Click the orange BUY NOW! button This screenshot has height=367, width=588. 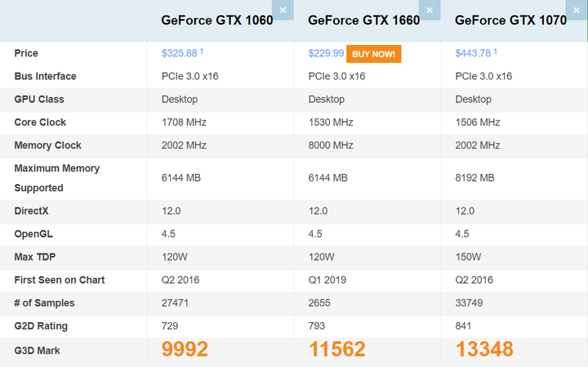point(373,54)
